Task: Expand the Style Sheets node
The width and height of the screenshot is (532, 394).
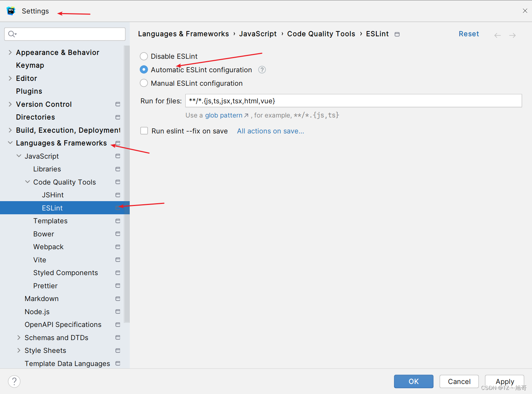Action: pos(19,350)
